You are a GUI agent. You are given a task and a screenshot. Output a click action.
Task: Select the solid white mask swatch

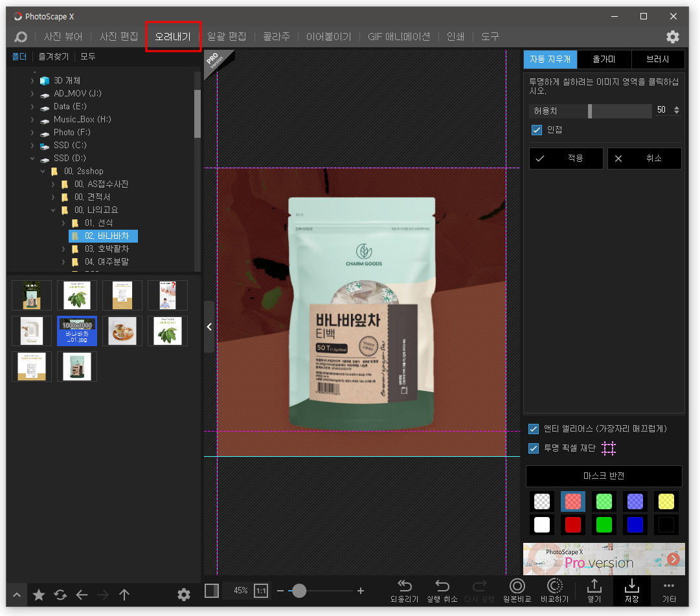click(542, 525)
